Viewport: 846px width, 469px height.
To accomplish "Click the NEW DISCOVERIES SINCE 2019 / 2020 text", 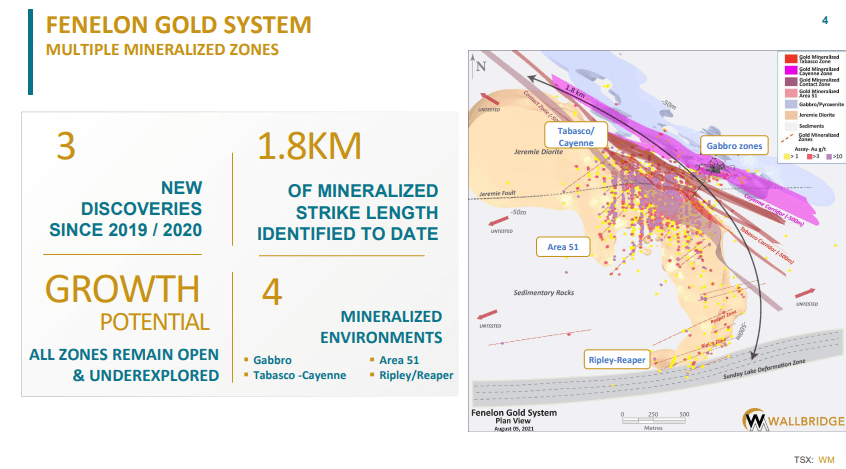I will tap(126, 209).
